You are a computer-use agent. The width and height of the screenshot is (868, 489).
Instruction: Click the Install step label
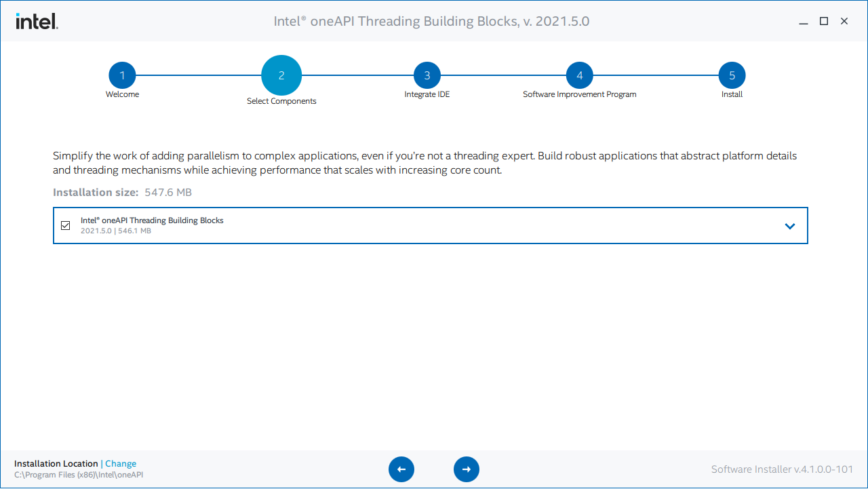pyautogui.click(x=732, y=94)
